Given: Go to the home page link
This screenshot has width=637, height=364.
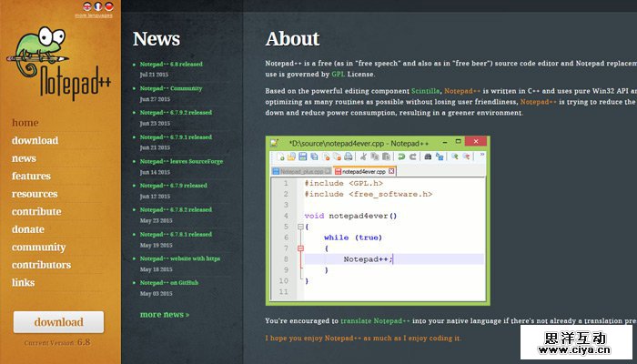Looking at the screenshot, I should click(x=25, y=122).
